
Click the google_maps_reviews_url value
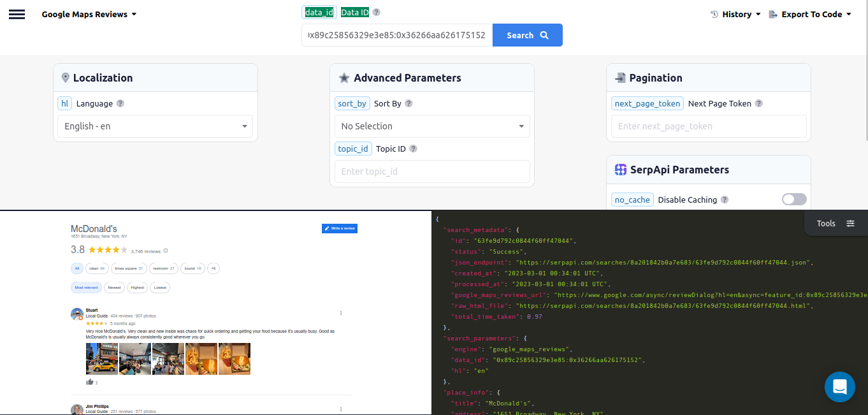point(711,295)
